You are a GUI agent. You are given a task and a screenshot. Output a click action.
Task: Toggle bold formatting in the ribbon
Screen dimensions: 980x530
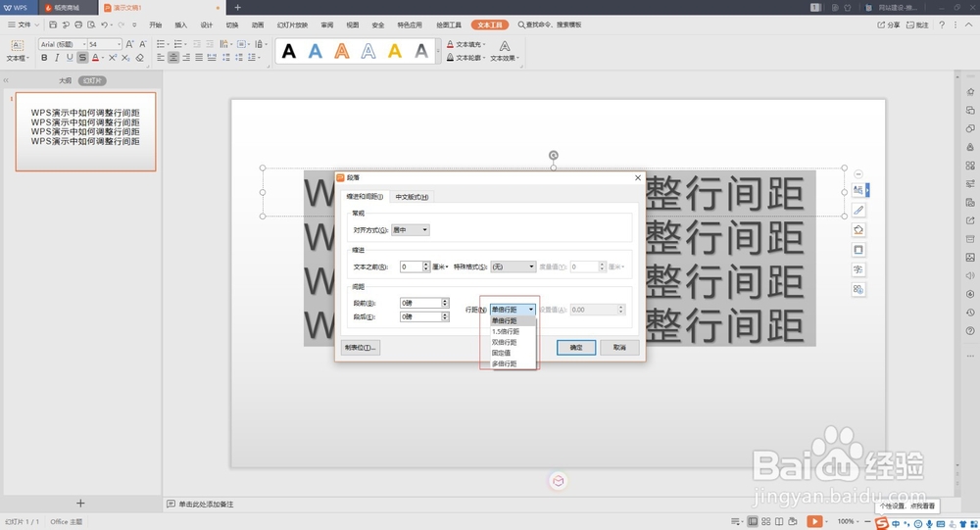(44, 58)
